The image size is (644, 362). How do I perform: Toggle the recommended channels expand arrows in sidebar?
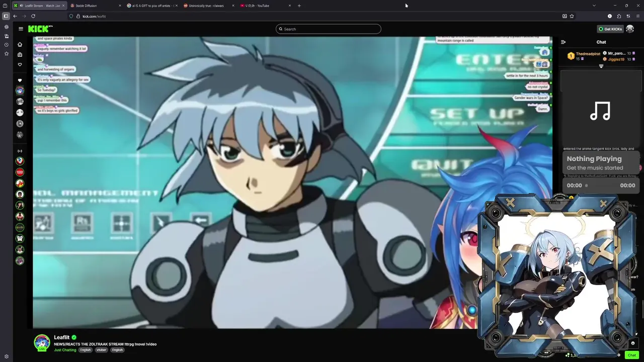pos(20,151)
